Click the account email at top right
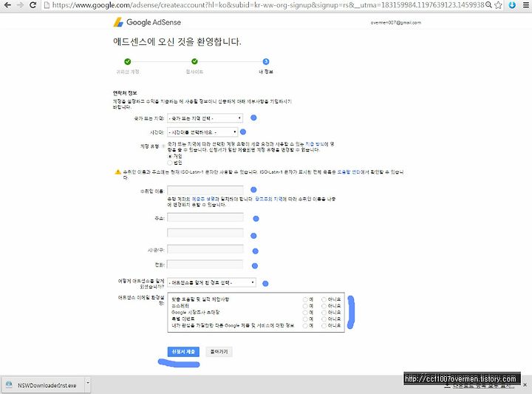 click(x=395, y=23)
